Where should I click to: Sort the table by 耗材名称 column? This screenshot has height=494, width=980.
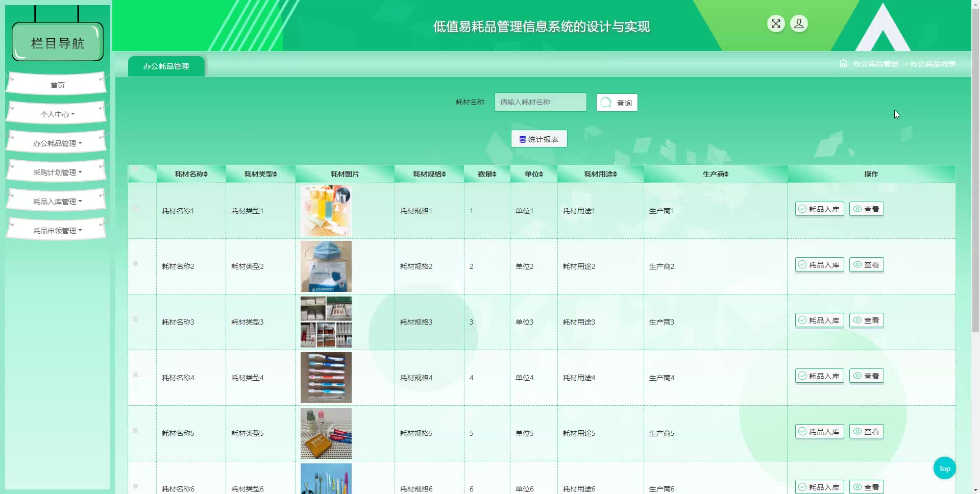point(191,174)
